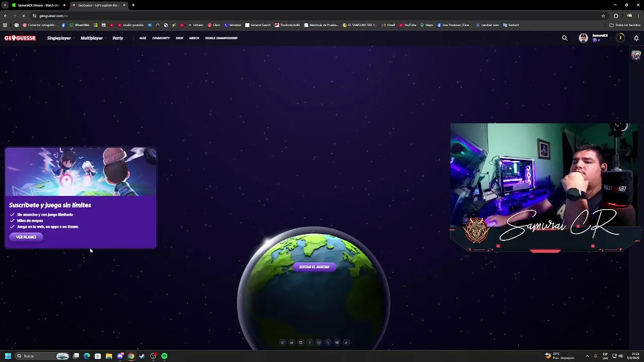Open the Singleplayer menu

pyautogui.click(x=59, y=38)
